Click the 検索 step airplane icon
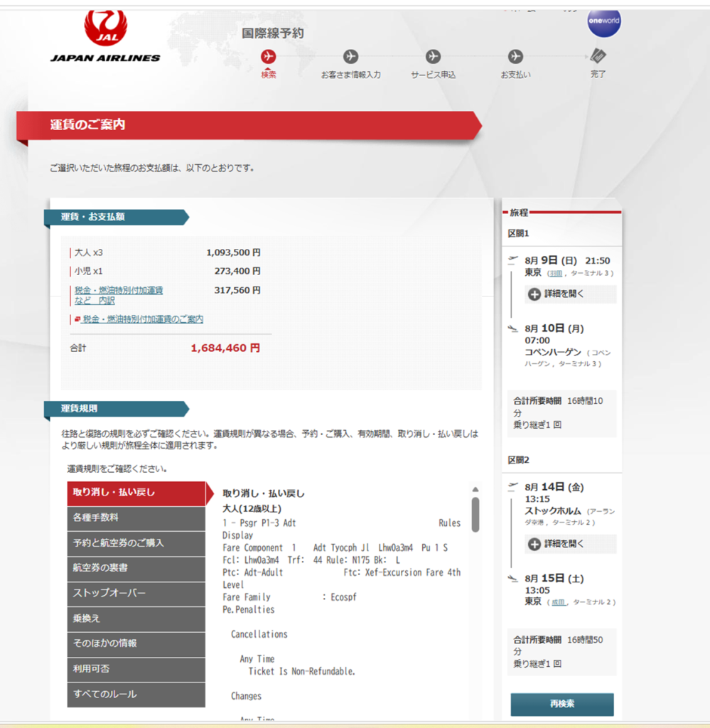Viewport: 710px width, 728px height. coord(269,56)
